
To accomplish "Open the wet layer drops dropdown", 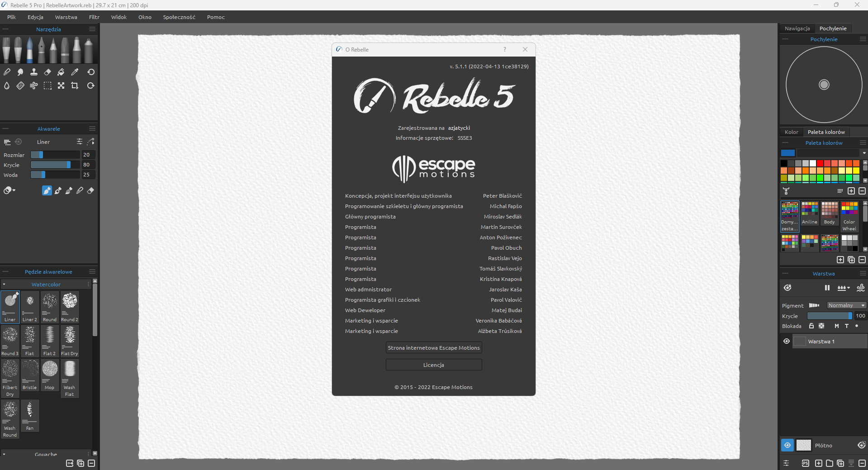I will tap(844, 288).
